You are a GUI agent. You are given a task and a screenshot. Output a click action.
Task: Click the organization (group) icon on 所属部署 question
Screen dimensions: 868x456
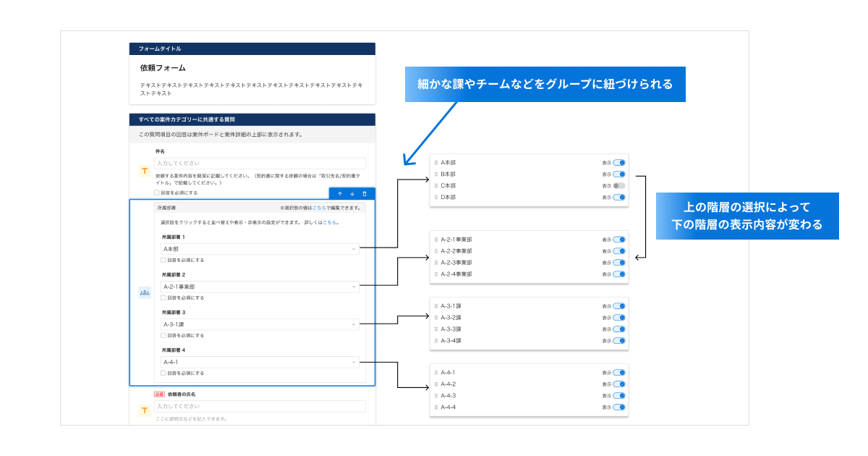click(145, 292)
